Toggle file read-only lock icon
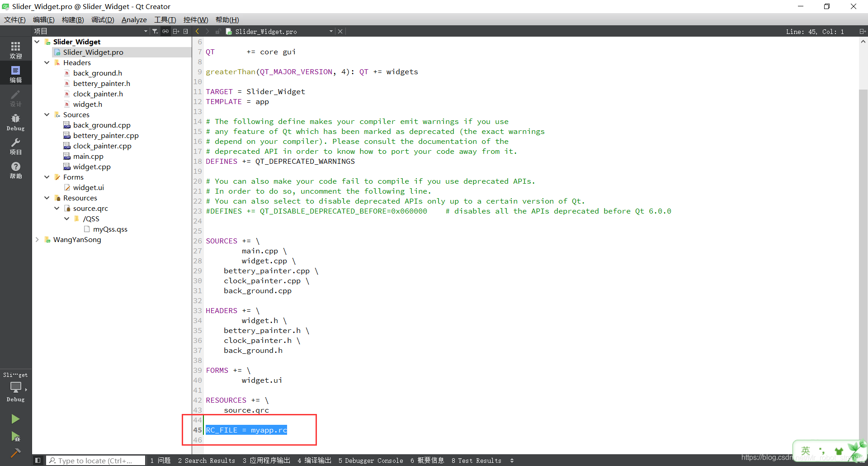Image resolution: width=868 pixels, height=466 pixels. 218,31
